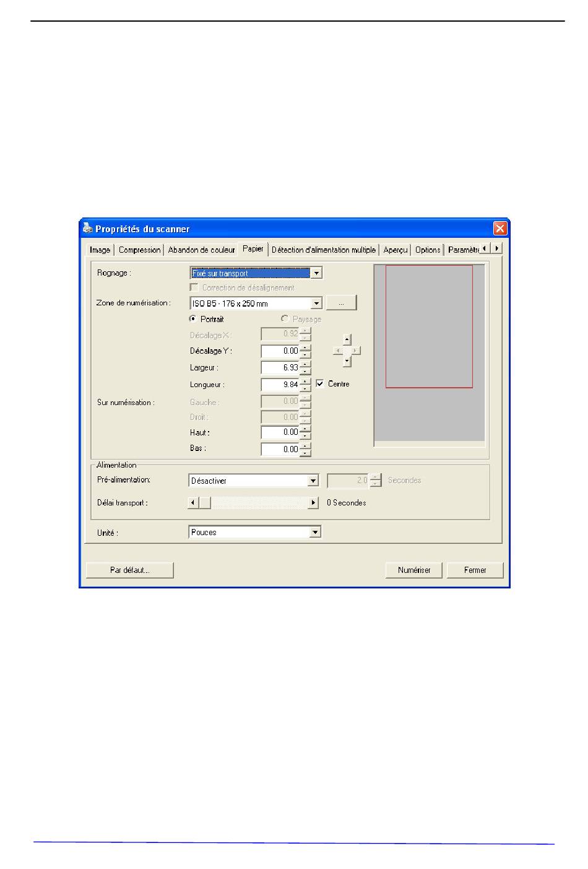The width and height of the screenshot is (588, 869).
Task: Click the scanner icon in title bar
Action: pyautogui.click(x=87, y=229)
